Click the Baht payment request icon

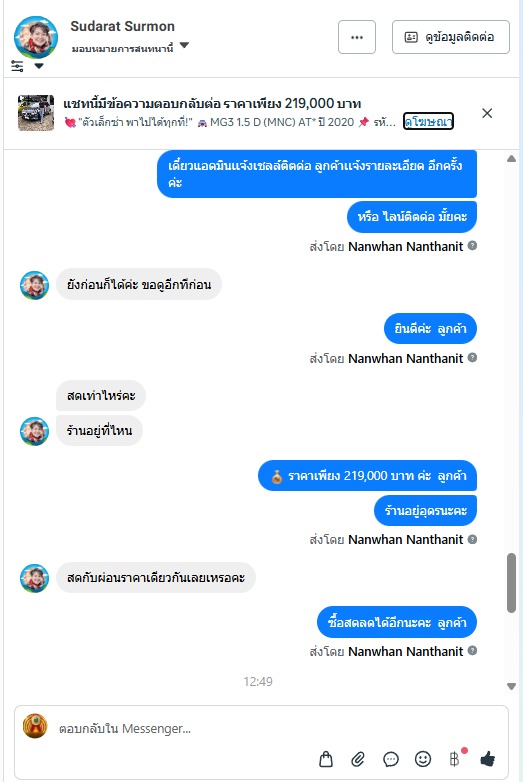[x=454, y=759]
